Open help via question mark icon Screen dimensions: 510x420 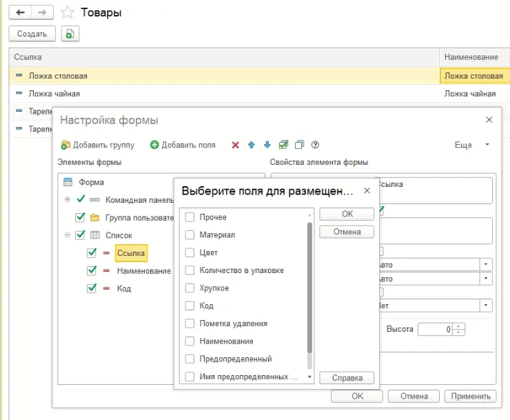[315, 145]
